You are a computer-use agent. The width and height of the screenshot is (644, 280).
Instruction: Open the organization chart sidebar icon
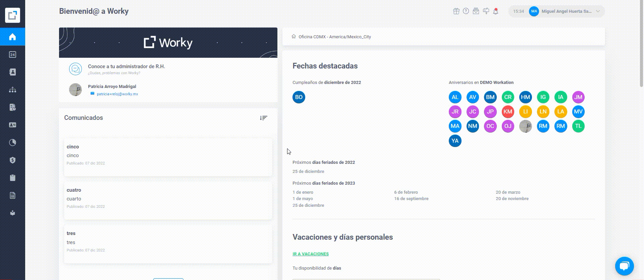[12, 90]
